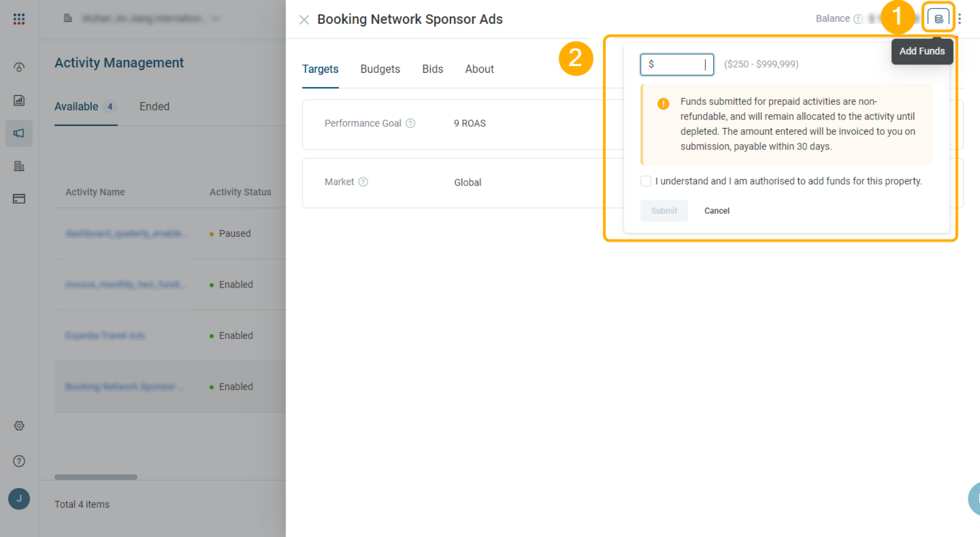Screen dimensions: 980x537
Task: Click the Activity Status column header
Action: (240, 192)
